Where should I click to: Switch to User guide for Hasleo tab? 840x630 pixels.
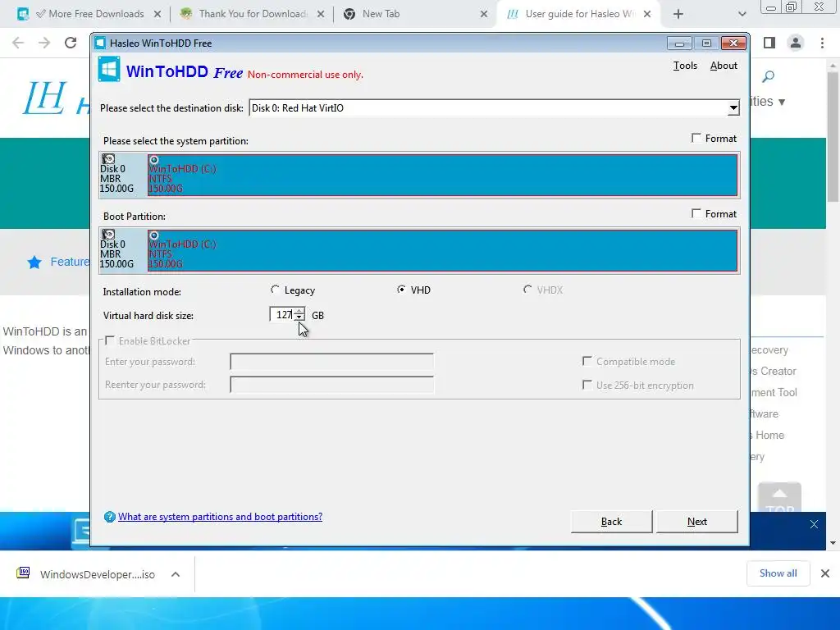click(579, 14)
